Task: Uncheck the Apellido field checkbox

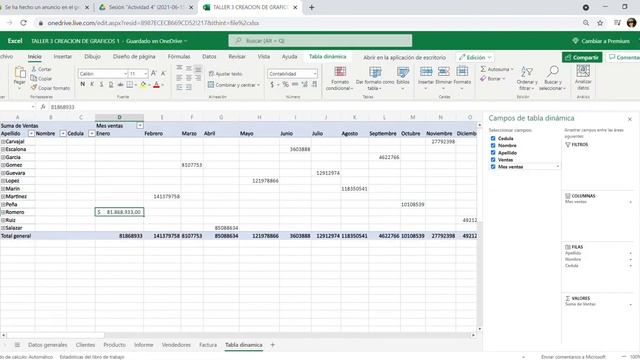Action: click(x=493, y=153)
